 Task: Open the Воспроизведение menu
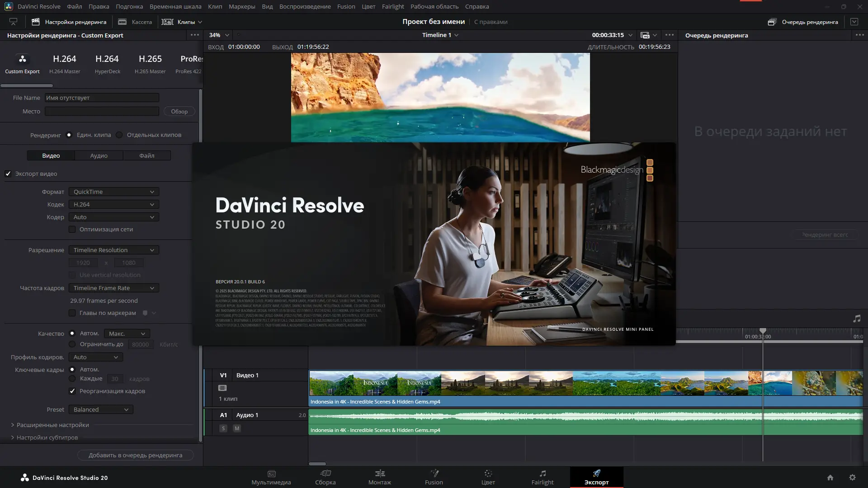pyautogui.click(x=305, y=6)
